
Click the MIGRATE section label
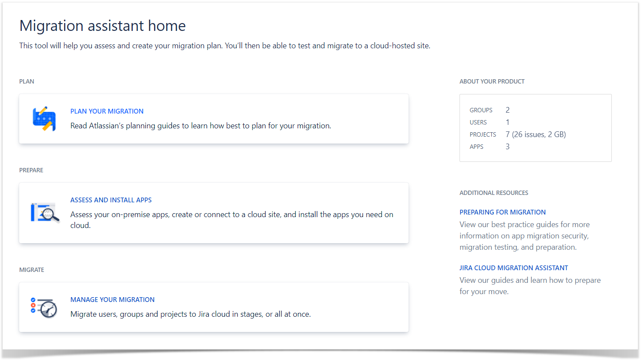(x=32, y=270)
